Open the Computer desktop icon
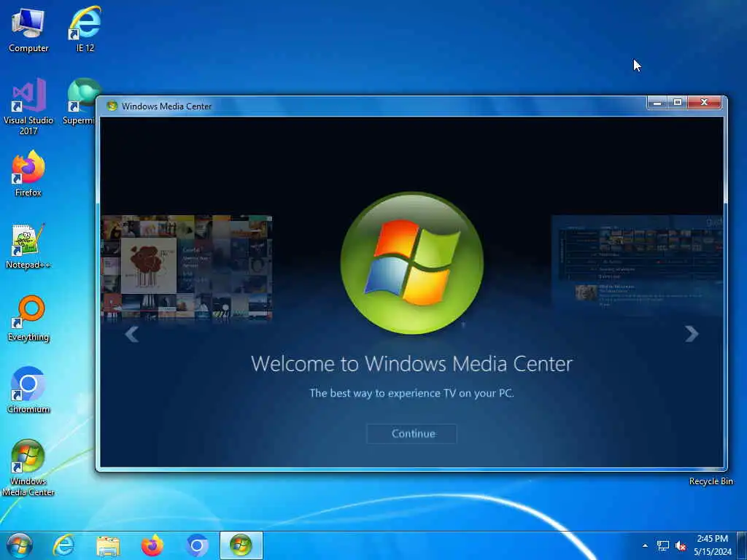The image size is (747, 560). pyautogui.click(x=28, y=28)
